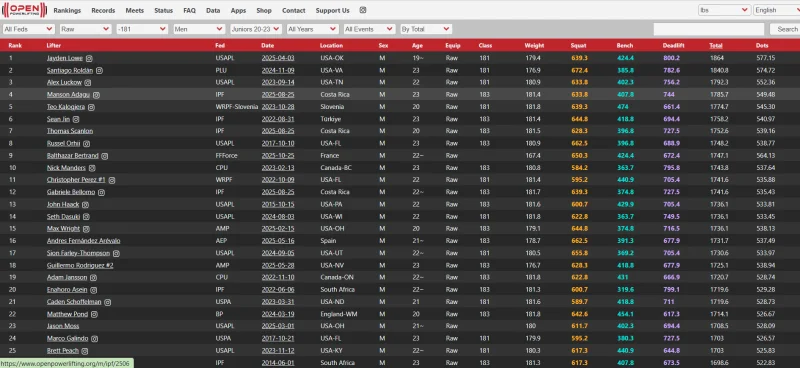Open the Meets menu item
The image size is (800, 368).
click(x=135, y=10)
